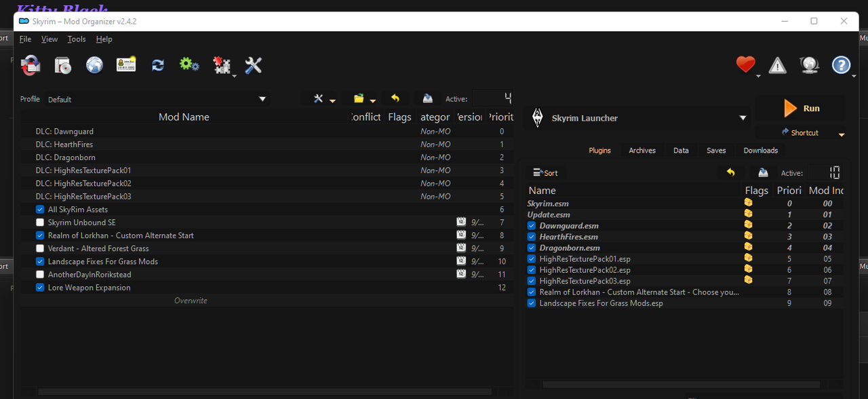Open the Profiles manager toolbar icon
Image resolution: width=868 pixels, height=399 pixels.
[x=62, y=65]
